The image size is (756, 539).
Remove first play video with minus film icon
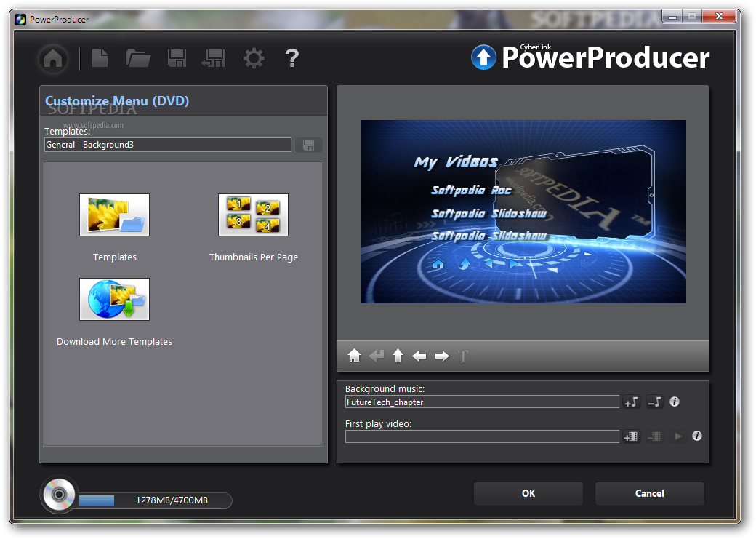pyautogui.click(x=655, y=436)
